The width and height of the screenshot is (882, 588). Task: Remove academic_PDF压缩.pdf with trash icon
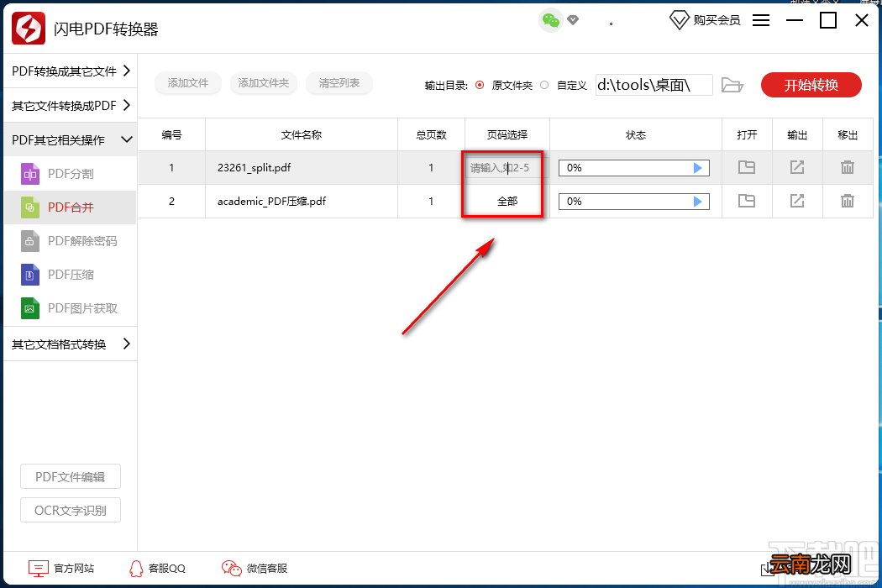(848, 201)
